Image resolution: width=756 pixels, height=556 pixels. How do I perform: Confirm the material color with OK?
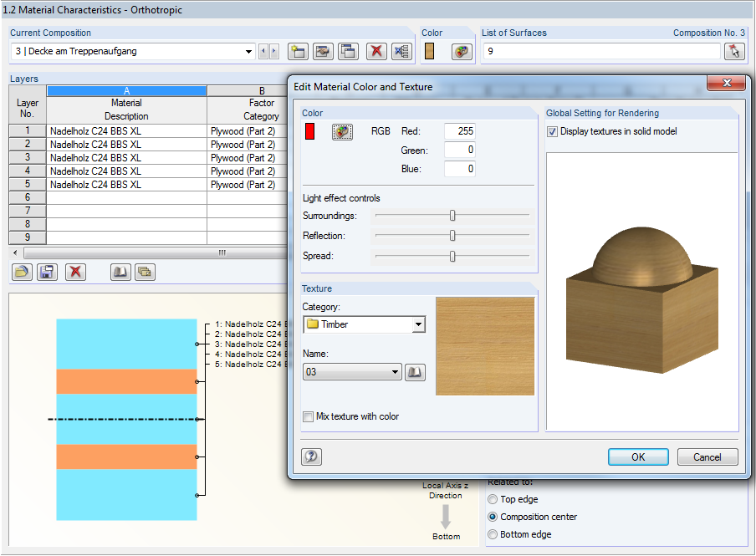pos(638,457)
